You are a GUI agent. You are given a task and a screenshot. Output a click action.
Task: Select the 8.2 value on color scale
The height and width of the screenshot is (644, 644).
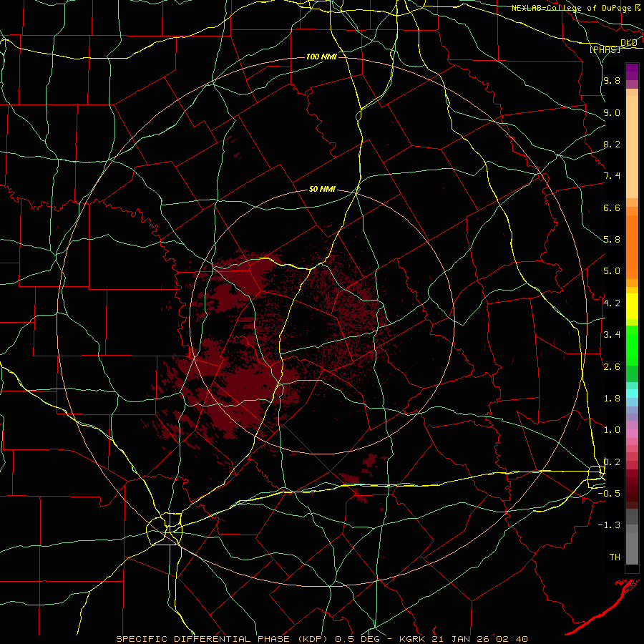612,144
